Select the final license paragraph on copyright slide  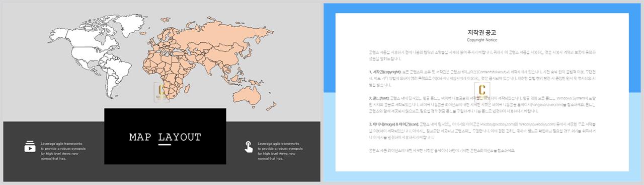point(442,150)
